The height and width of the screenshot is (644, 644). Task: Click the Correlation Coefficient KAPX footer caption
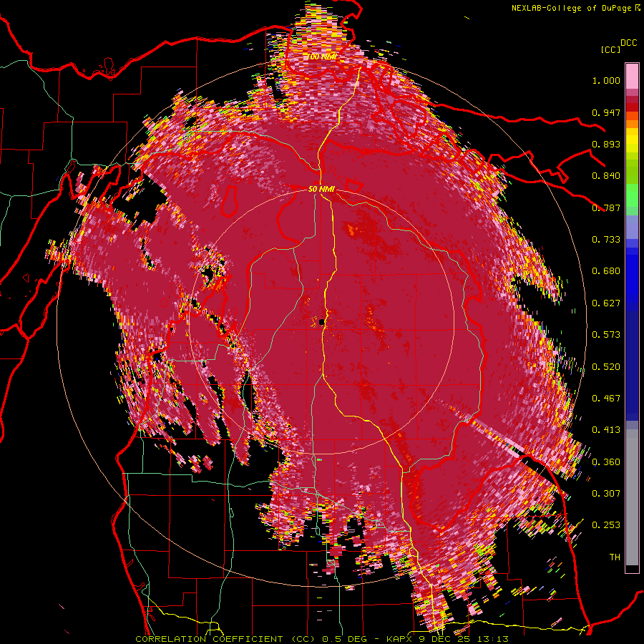point(322,639)
